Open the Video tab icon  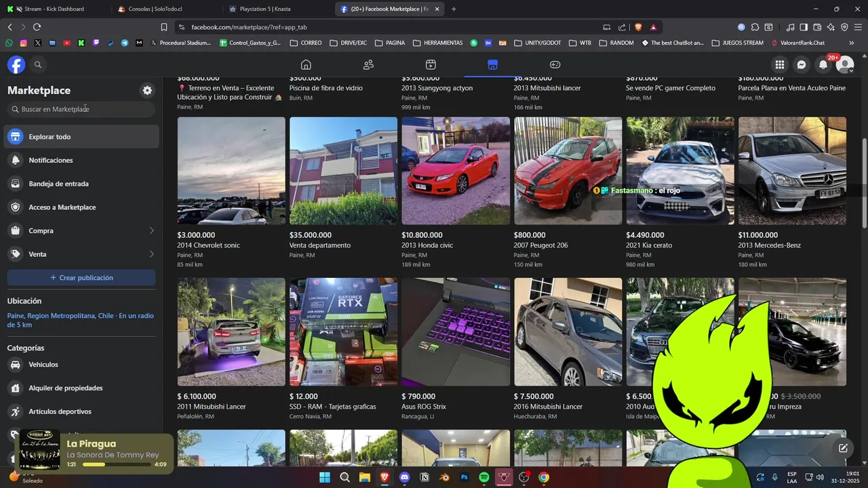click(431, 64)
